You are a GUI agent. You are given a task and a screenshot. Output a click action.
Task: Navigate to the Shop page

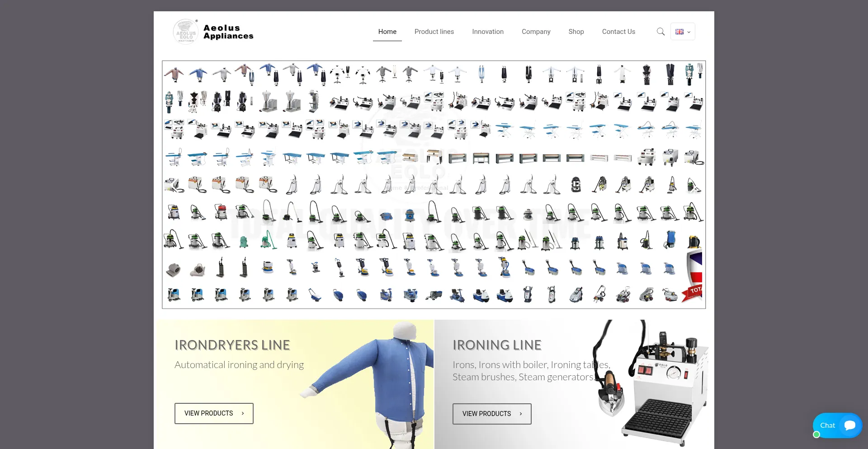[576, 32]
